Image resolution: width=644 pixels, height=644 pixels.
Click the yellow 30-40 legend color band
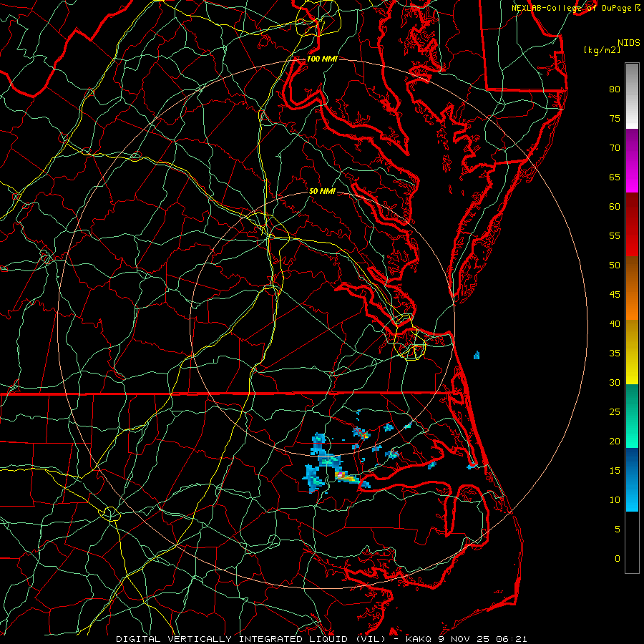[632, 352]
